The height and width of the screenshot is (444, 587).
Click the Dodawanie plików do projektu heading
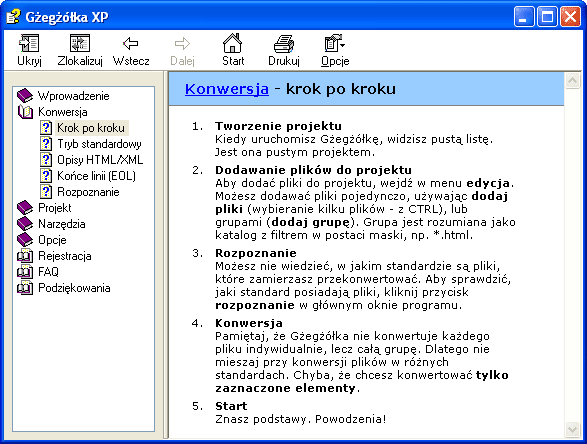click(313, 170)
